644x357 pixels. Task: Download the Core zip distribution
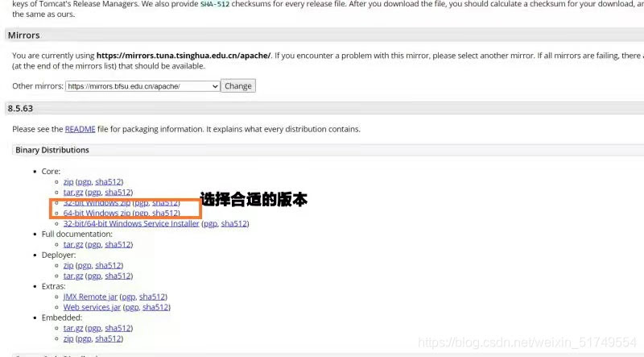tap(68, 182)
